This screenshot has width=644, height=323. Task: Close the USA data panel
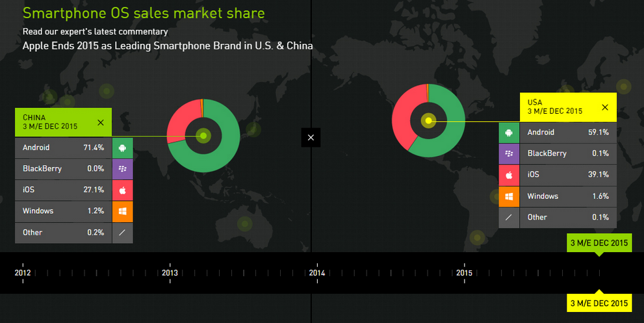pyautogui.click(x=605, y=107)
